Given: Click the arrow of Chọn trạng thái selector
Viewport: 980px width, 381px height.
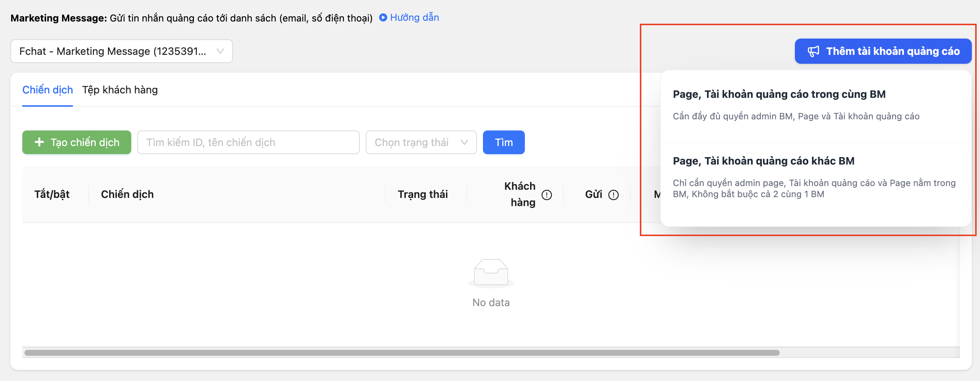Looking at the screenshot, I should pyautogui.click(x=464, y=142).
